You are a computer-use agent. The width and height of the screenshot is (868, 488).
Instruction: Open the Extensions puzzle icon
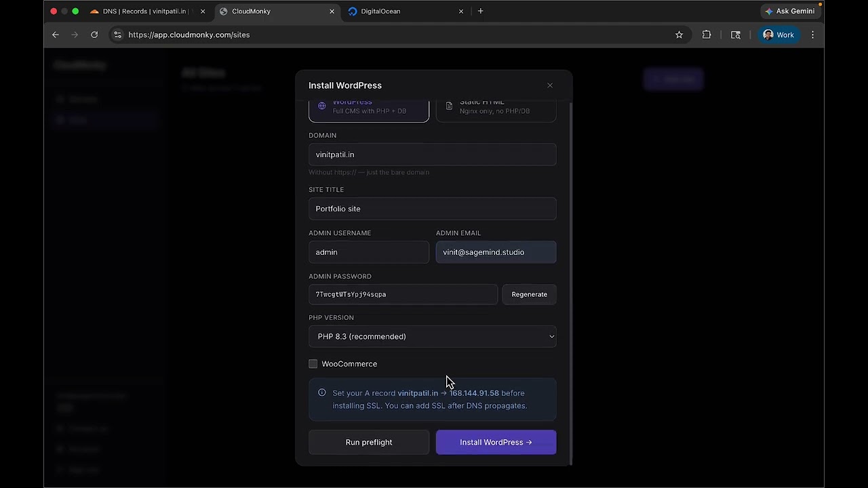coord(707,35)
